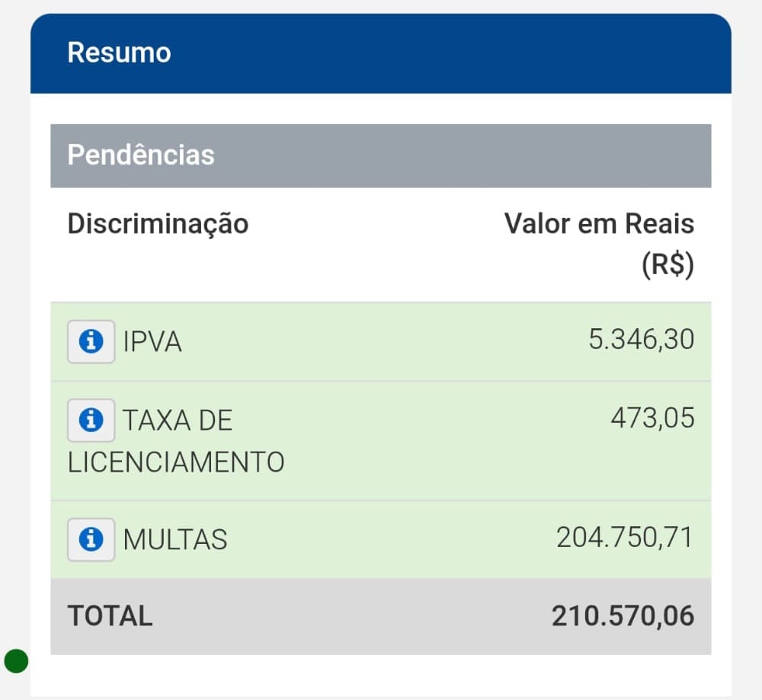Tap the info icon next to MULTAS
Screen dimensions: 762x700
[91, 540]
